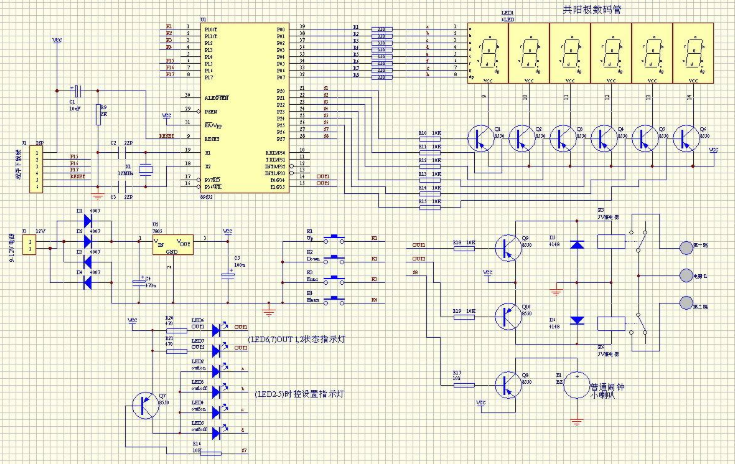735x464 pixels.
Task: Click the 7805 voltage regulator block
Action: (173, 245)
